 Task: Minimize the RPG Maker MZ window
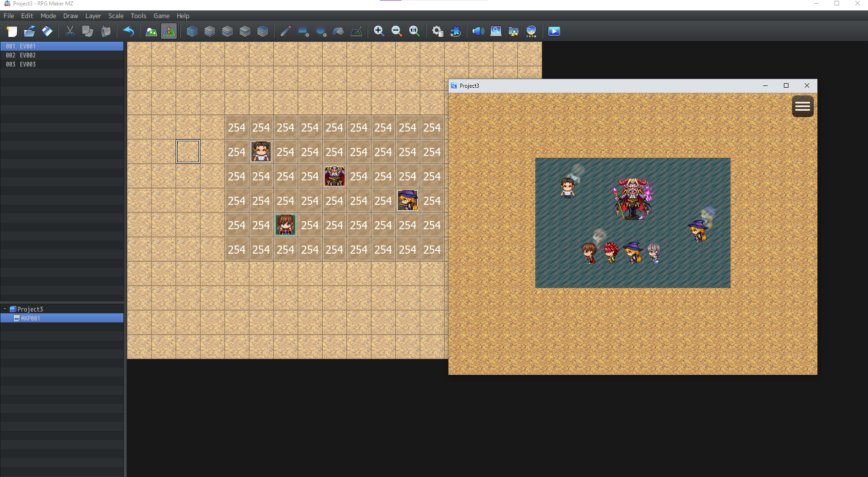click(x=816, y=4)
